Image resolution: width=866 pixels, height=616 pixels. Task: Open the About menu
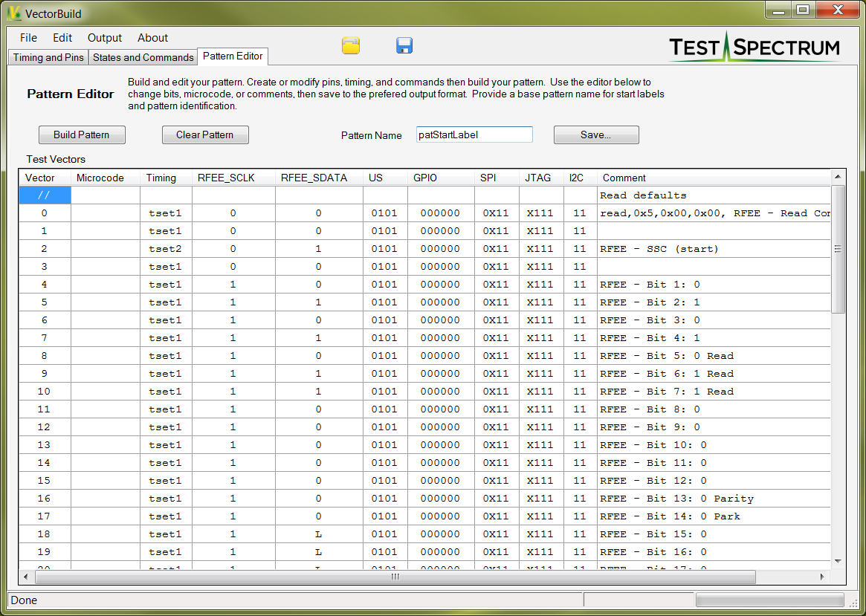pos(152,38)
